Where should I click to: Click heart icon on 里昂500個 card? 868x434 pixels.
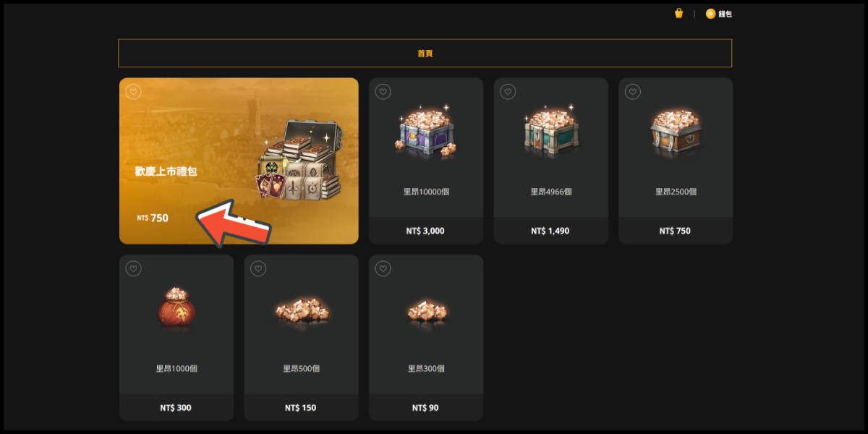tap(258, 268)
